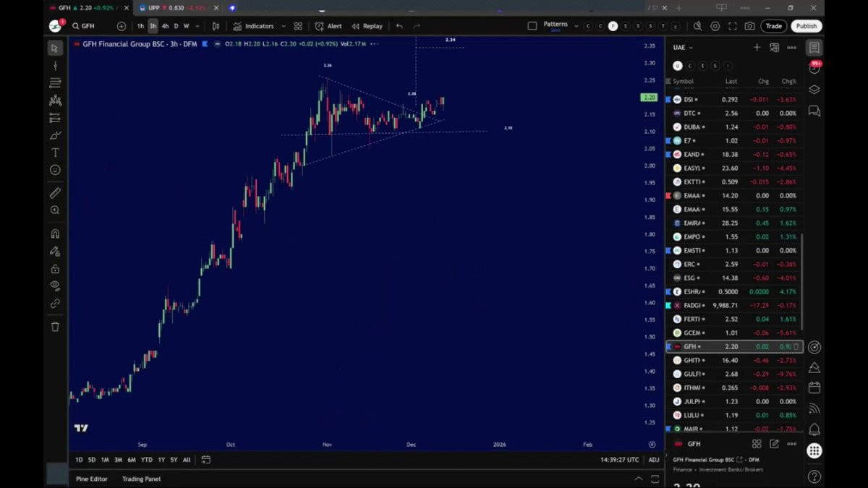Set chart range to All
Image resolution: width=868 pixels, height=488 pixels.
click(x=187, y=460)
